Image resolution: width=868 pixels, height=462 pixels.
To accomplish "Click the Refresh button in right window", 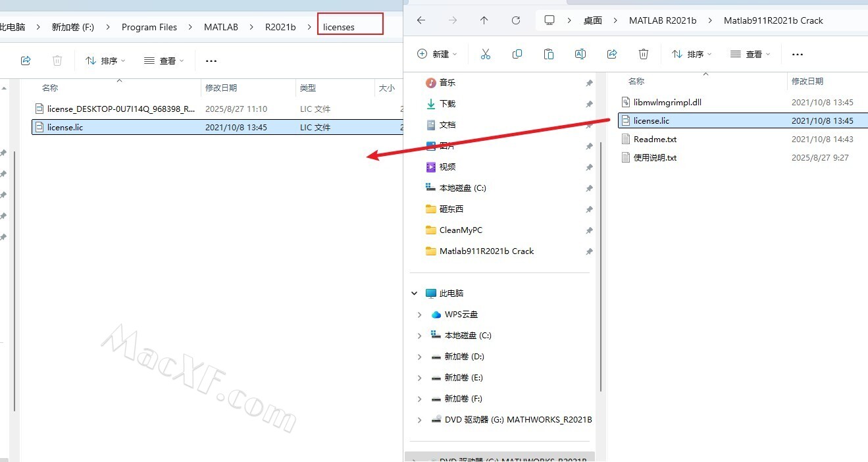I will (x=516, y=20).
